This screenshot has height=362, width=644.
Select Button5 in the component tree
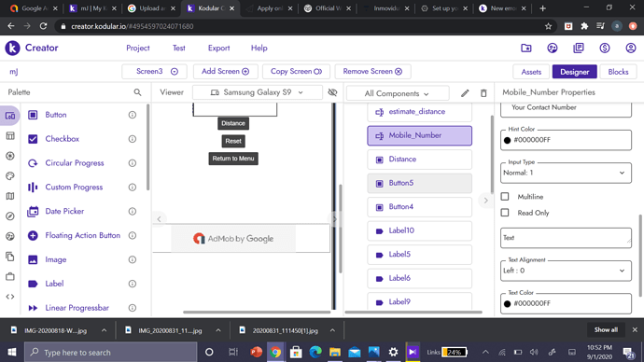click(419, 183)
